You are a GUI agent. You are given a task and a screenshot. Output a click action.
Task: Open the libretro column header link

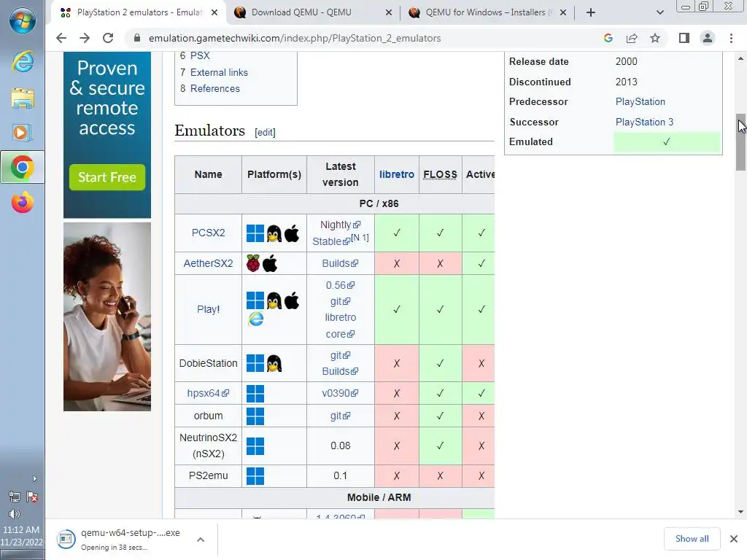(396, 174)
